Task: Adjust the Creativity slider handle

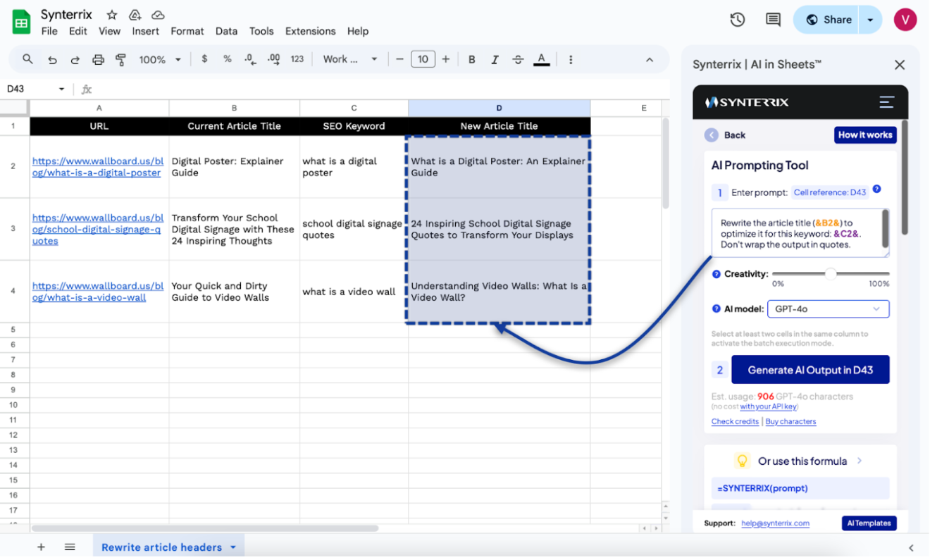Action: 831,274
